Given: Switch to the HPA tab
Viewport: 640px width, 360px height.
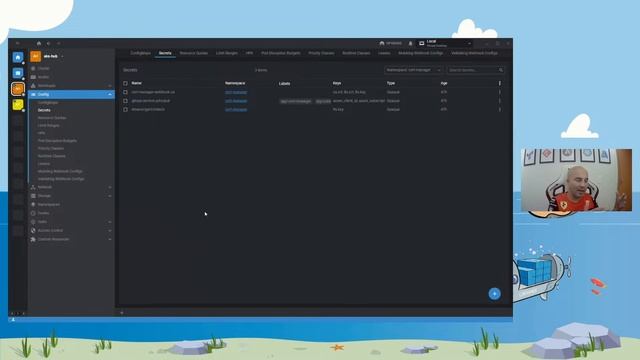Looking at the screenshot, I should (x=249, y=53).
